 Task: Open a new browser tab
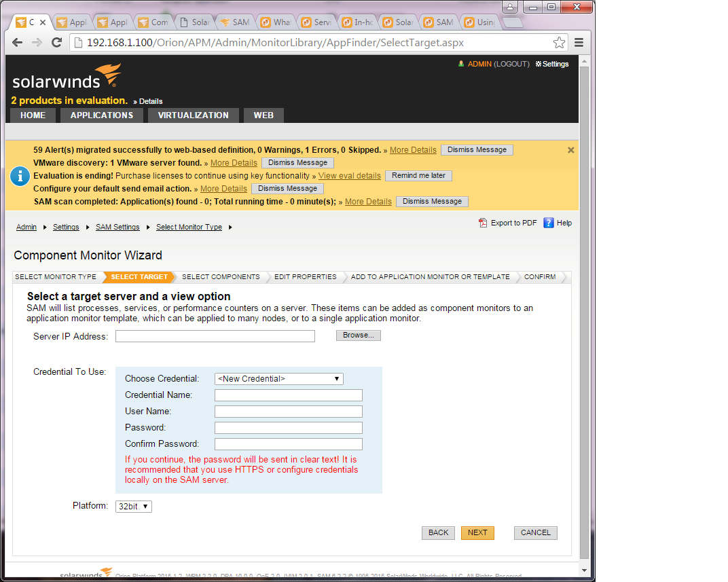coord(513,22)
